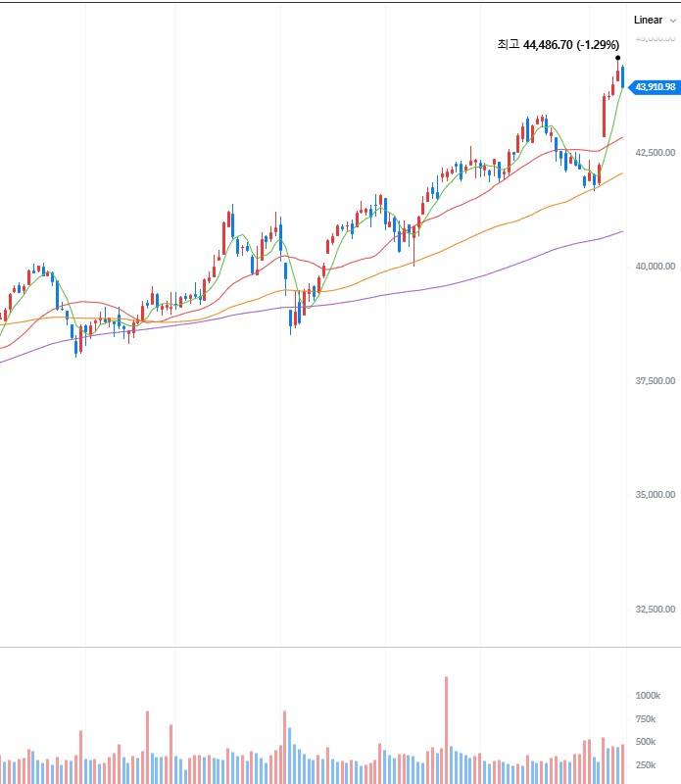Viewport: 681px width, 784px height.
Task: Click the 500k volume axis label
Action: 647,742
